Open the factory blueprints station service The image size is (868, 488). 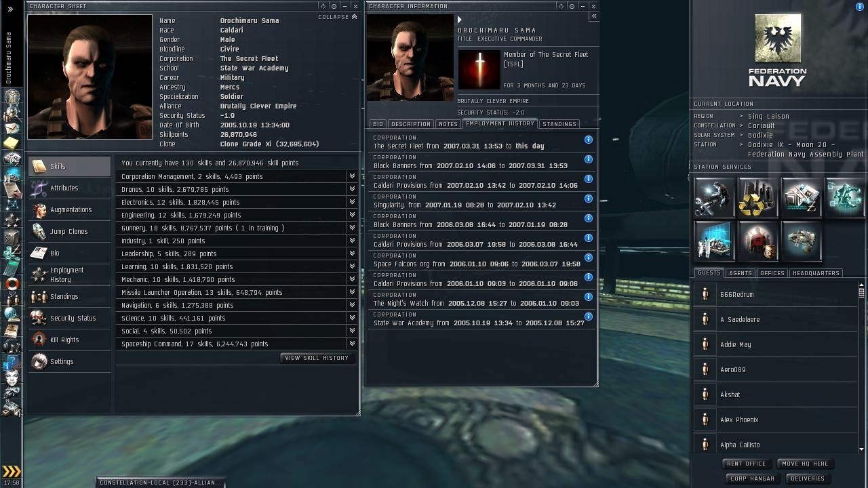(x=801, y=197)
